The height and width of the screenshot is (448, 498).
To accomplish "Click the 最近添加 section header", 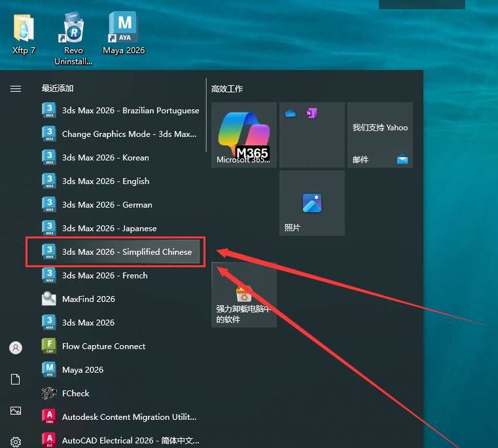I will point(58,88).
